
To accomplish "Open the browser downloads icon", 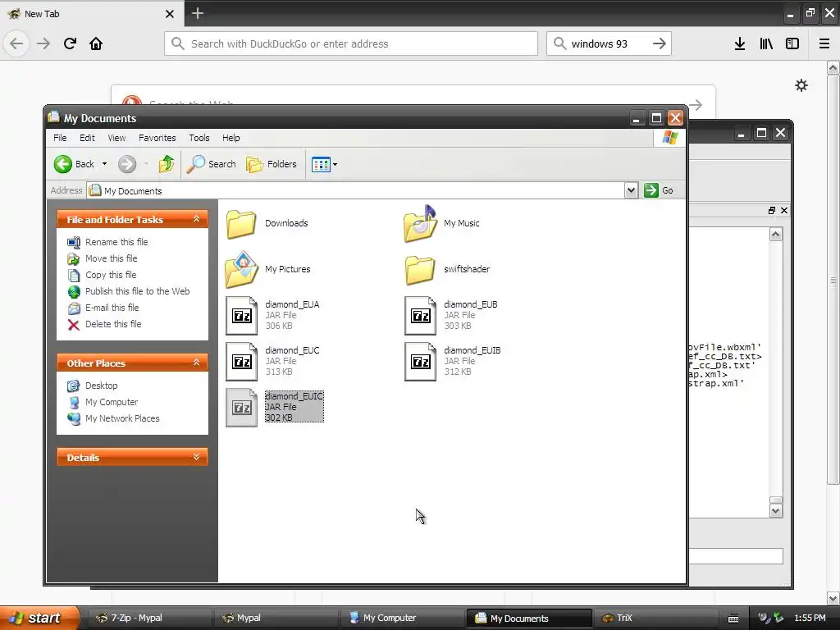I will tap(740, 43).
